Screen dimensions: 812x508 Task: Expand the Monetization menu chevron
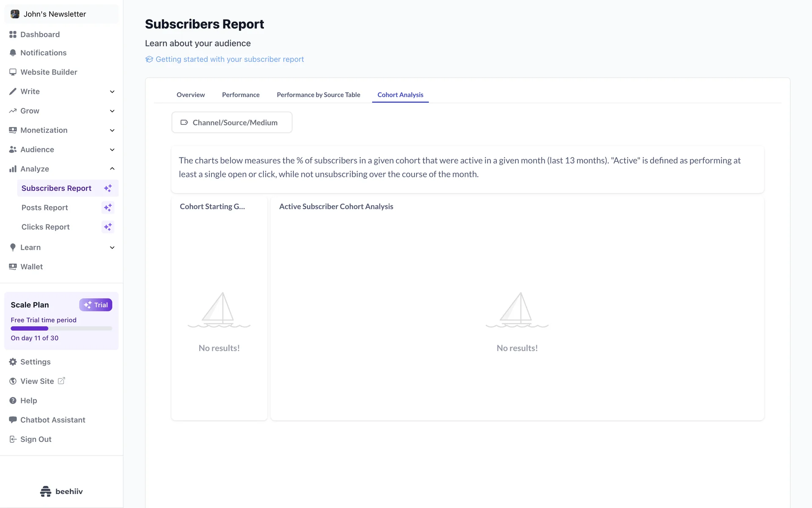112,130
